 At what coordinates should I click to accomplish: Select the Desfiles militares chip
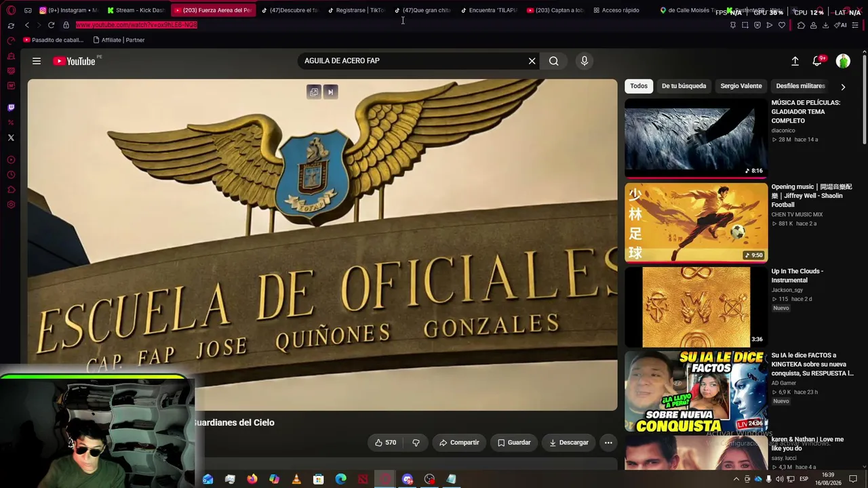(x=800, y=86)
